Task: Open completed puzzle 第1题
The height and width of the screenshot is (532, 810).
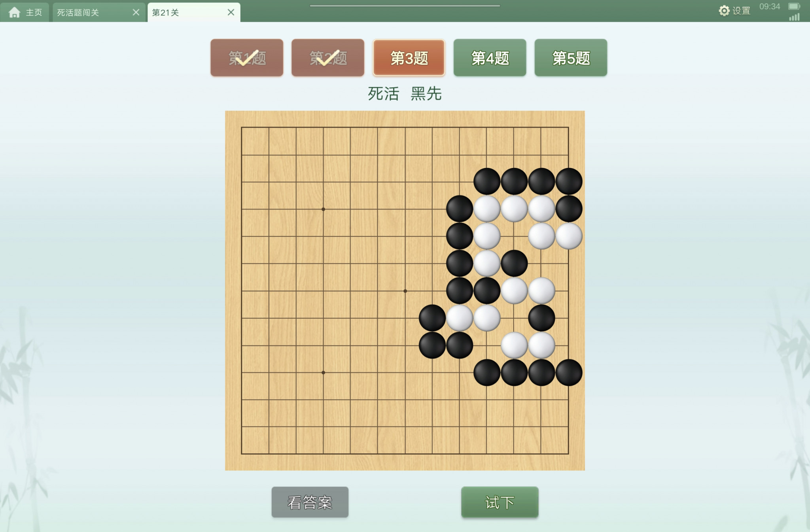Action: click(247, 58)
